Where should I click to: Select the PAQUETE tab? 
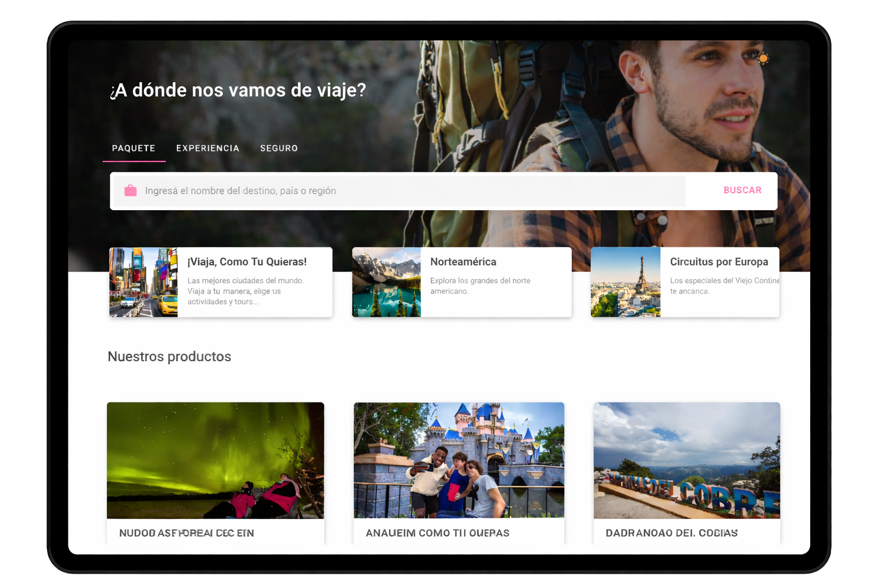[134, 148]
